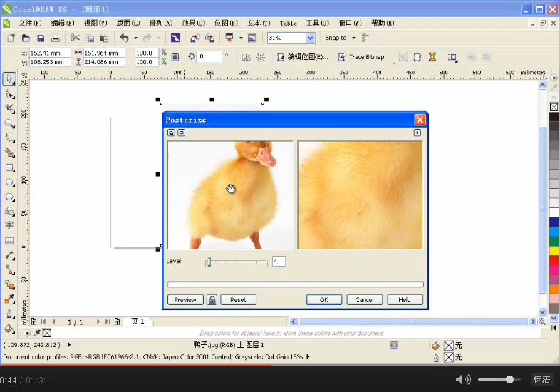Viewport: 560px width, 392px height.
Task: Select the Crop tool
Action: [x=9, y=108]
